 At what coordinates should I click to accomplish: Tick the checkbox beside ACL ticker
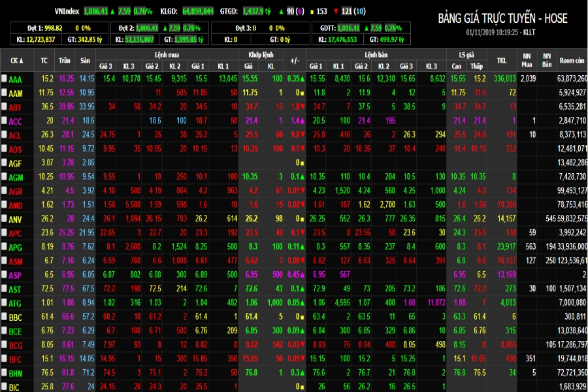tap(4, 135)
